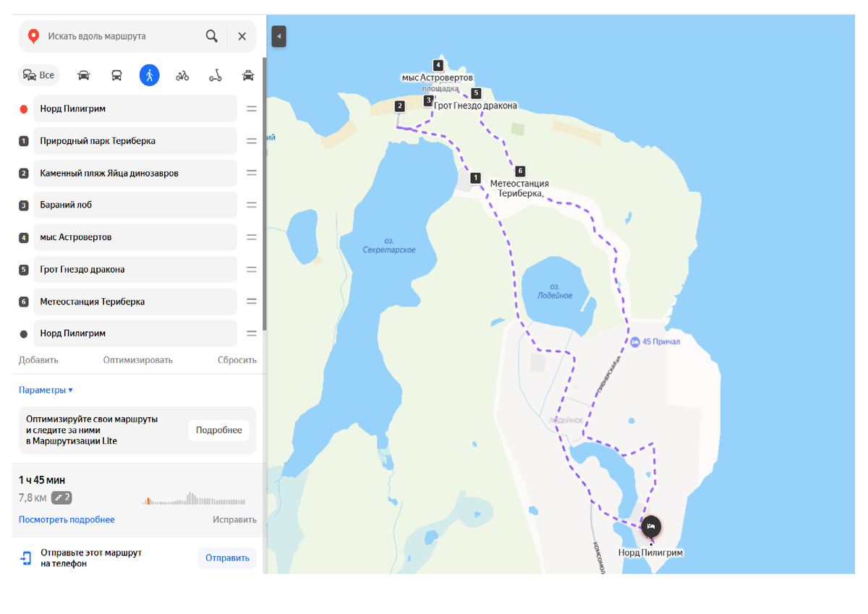The height and width of the screenshot is (614, 868).
Task: Click the side panel vertical scrollbar
Action: [265, 195]
